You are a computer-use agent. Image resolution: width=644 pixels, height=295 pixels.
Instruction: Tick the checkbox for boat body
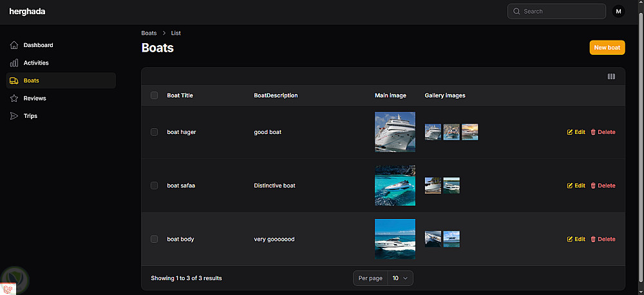(154, 239)
